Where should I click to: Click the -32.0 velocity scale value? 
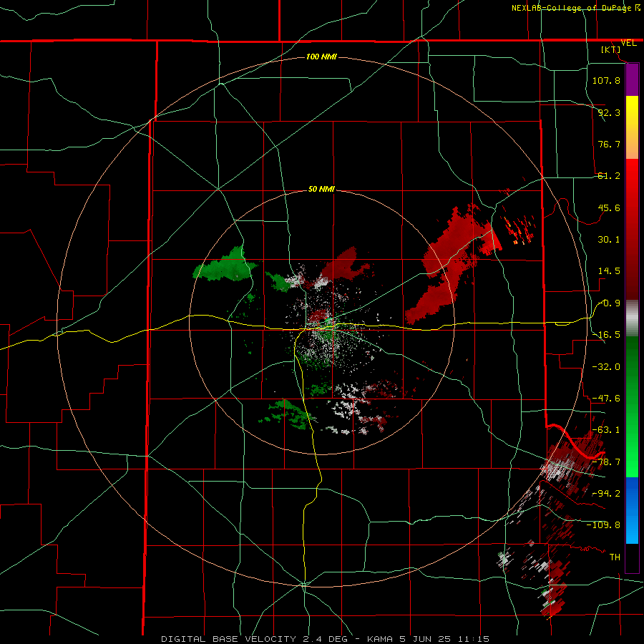click(x=606, y=367)
